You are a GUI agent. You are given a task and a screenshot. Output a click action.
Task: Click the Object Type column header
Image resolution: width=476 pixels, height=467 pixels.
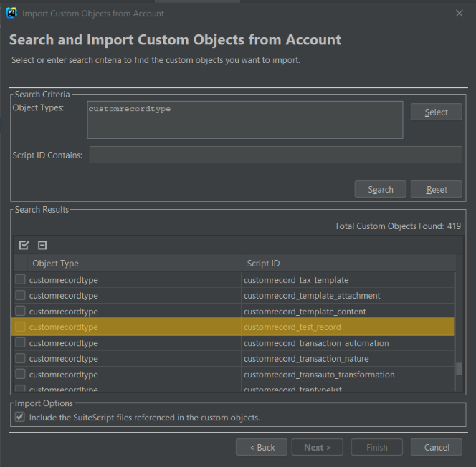[134, 263]
